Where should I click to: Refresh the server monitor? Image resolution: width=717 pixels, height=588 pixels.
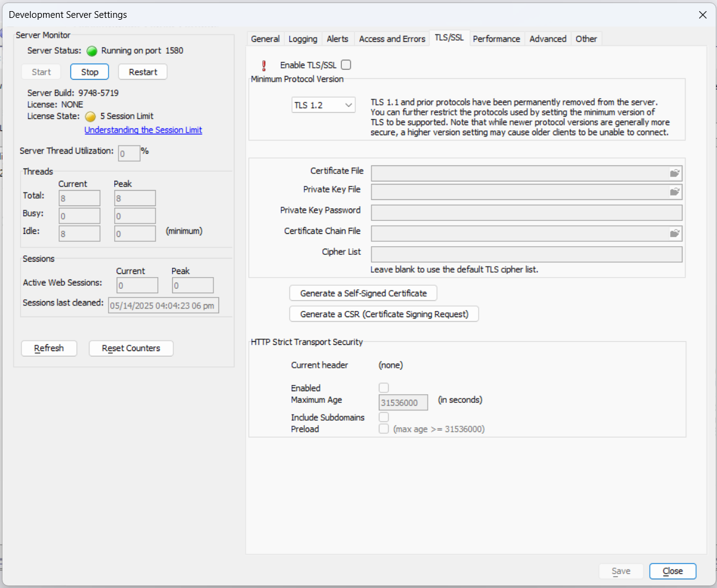49,349
